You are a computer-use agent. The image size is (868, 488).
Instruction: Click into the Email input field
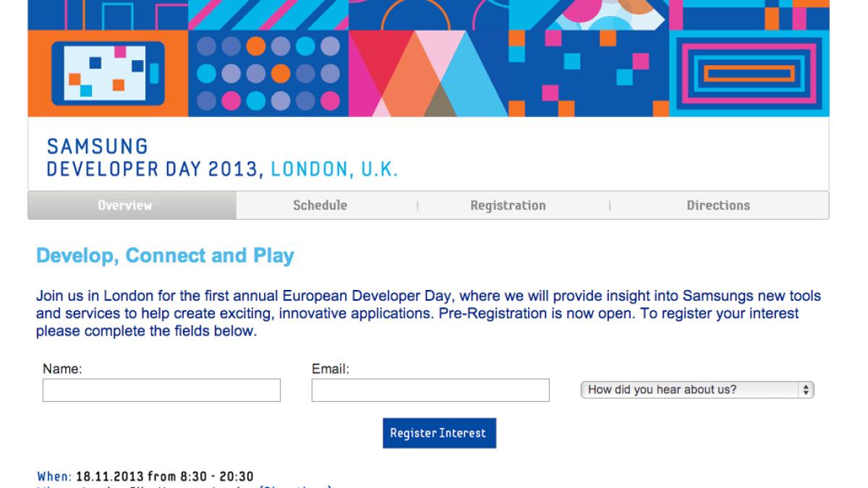[x=430, y=390]
